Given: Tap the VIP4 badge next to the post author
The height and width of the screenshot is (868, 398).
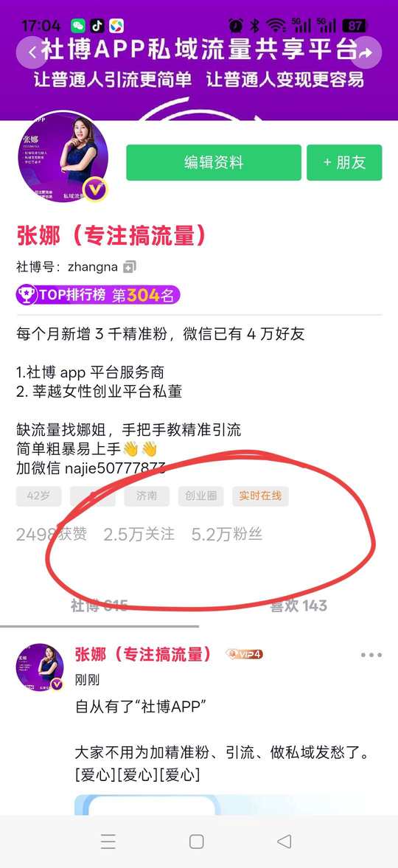Looking at the screenshot, I should point(244,654).
